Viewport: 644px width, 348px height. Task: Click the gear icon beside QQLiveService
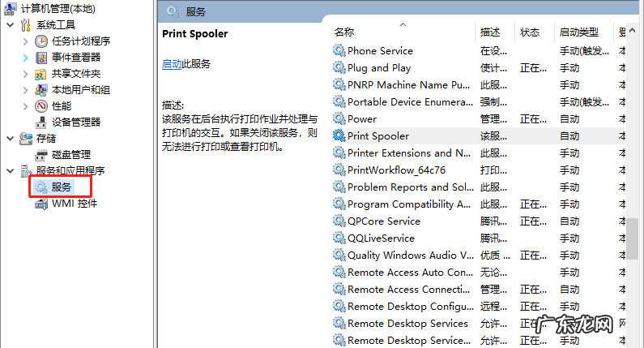[339, 238]
